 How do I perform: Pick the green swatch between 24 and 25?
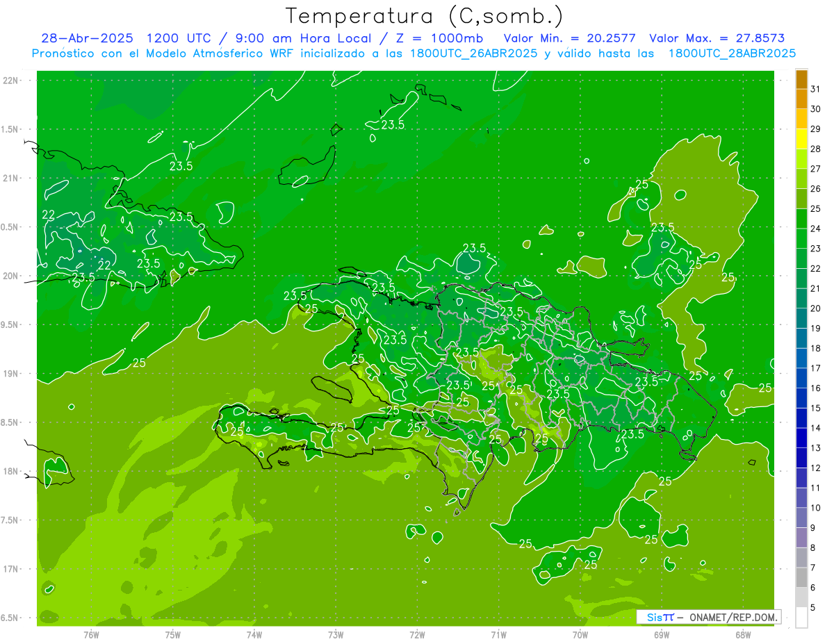(801, 219)
